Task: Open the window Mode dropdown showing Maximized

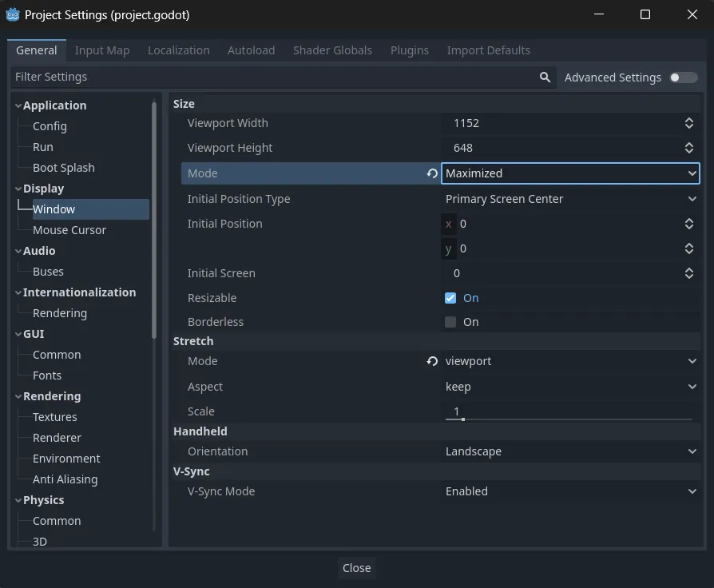Action: point(570,173)
